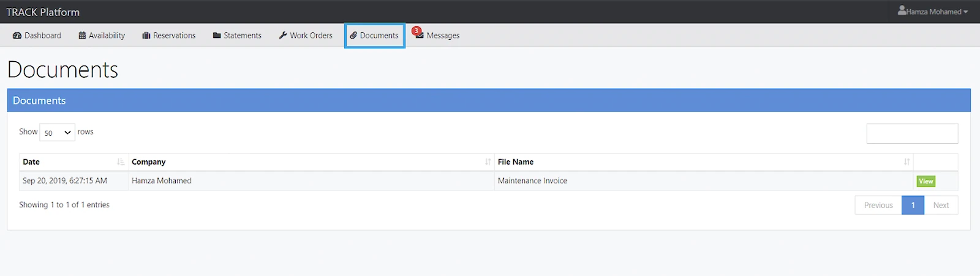Click the Documents paperclip icon
Screen dimensions: 980x276
pos(353,35)
